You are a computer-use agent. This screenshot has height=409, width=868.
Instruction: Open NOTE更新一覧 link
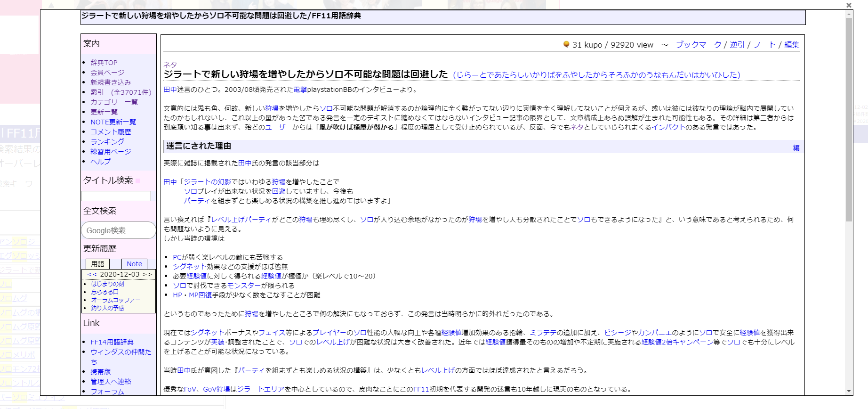click(x=113, y=122)
